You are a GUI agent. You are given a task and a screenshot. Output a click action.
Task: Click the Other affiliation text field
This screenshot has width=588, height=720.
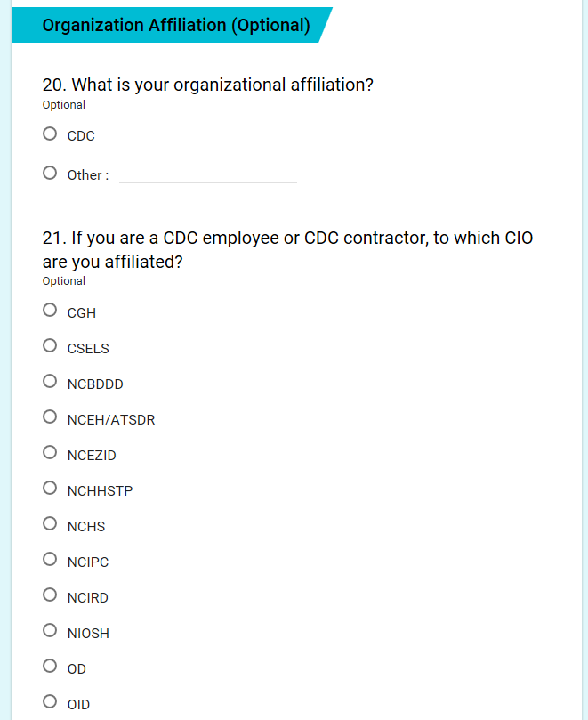[x=207, y=174]
